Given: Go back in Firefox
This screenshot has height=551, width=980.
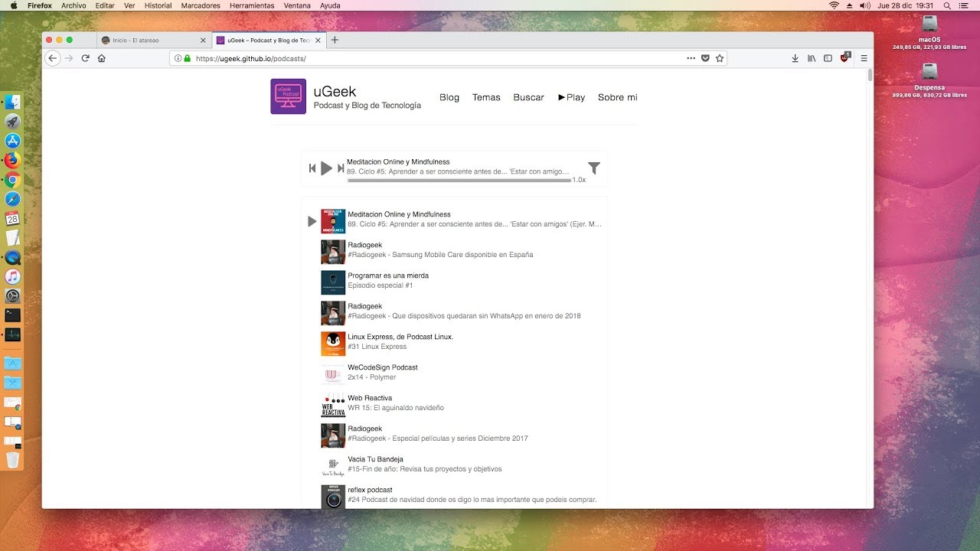Looking at the screenshot, I should click(x=53, y=58).
